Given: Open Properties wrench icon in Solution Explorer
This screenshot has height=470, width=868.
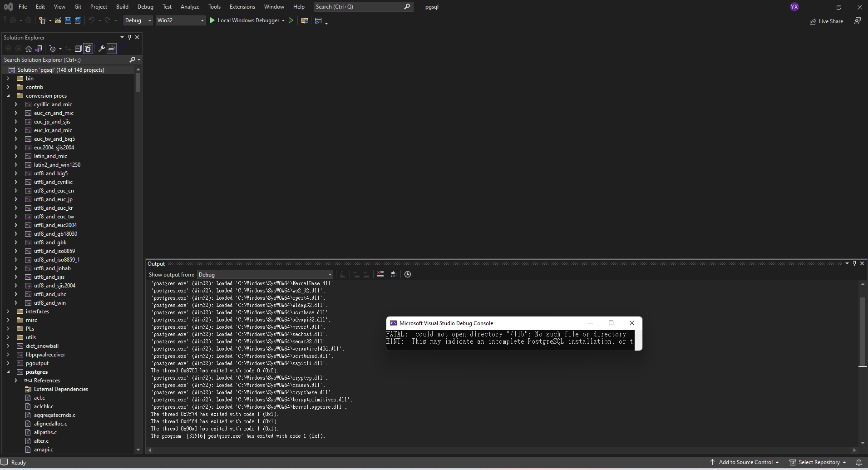Looking at the screenshot, I should coord(102,49).
